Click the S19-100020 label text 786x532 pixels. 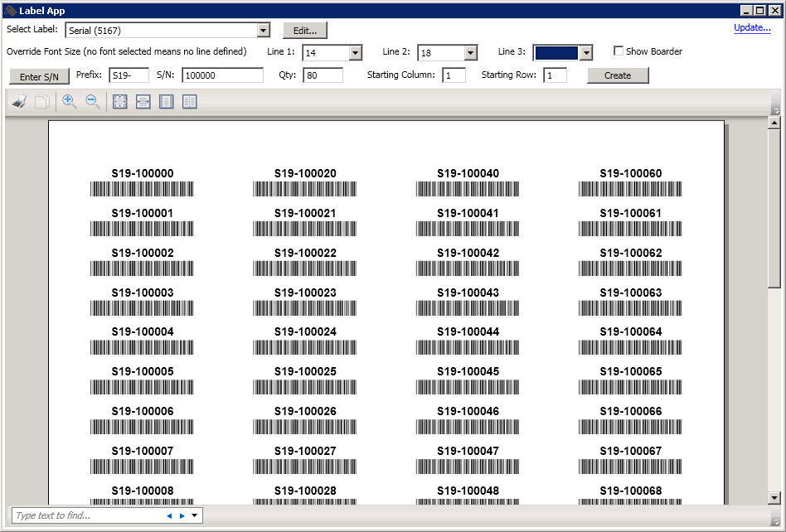click(305, 173)
